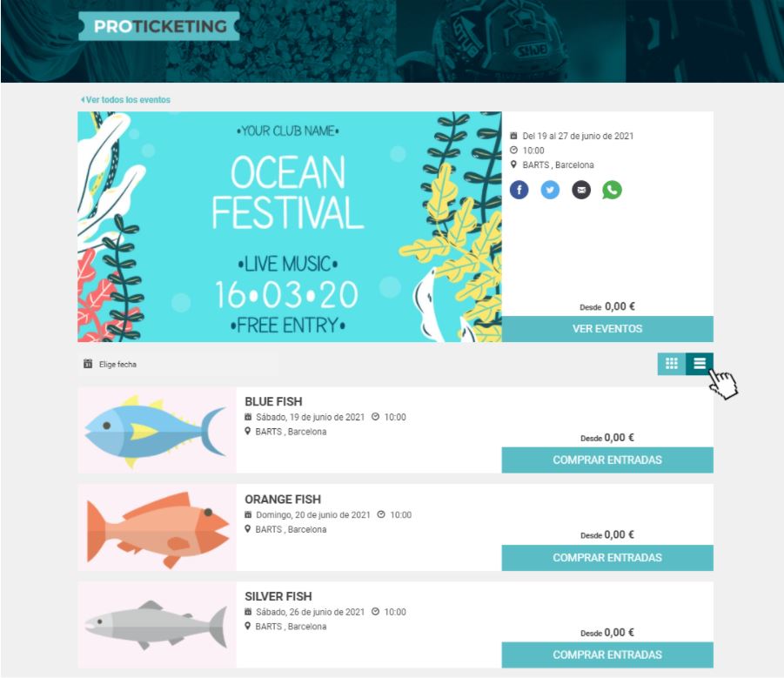This screenshot has height=678, width=784.
Task: Share event by email icon
Action: [581, 190]
